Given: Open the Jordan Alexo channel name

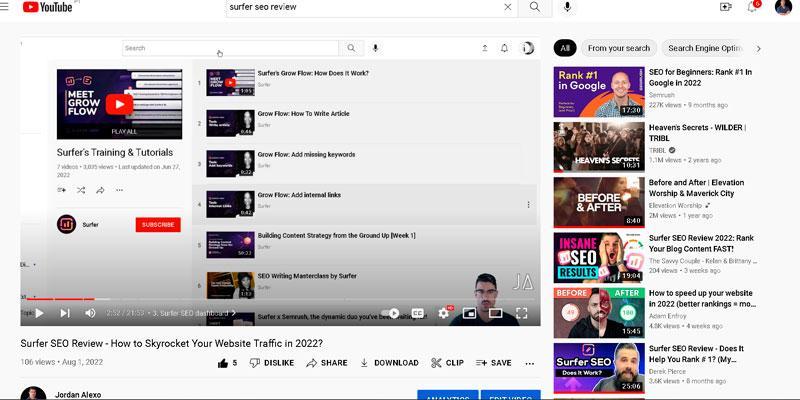Looking at the screenshot, I should point(78,395).
